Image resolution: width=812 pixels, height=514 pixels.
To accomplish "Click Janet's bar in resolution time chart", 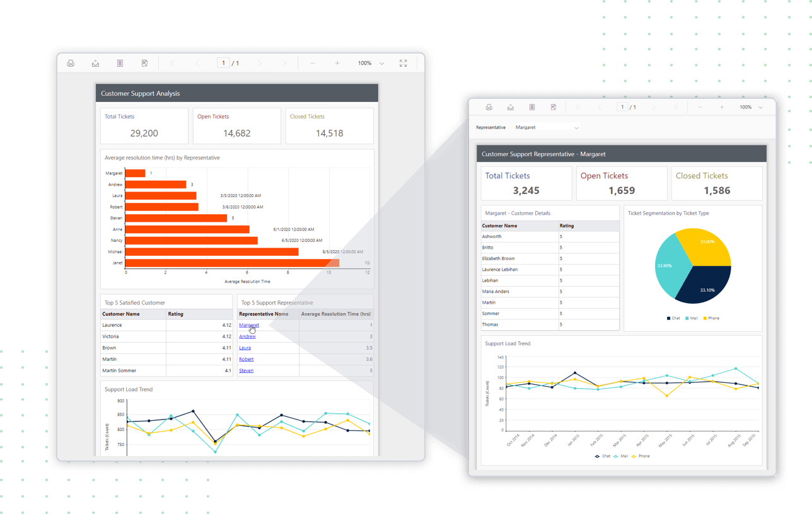I will (232, 263).
